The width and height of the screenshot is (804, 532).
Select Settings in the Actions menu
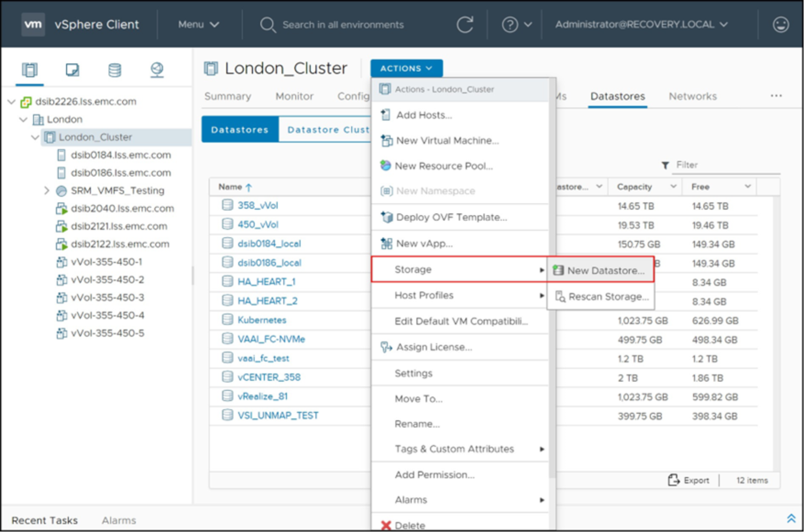460,373
